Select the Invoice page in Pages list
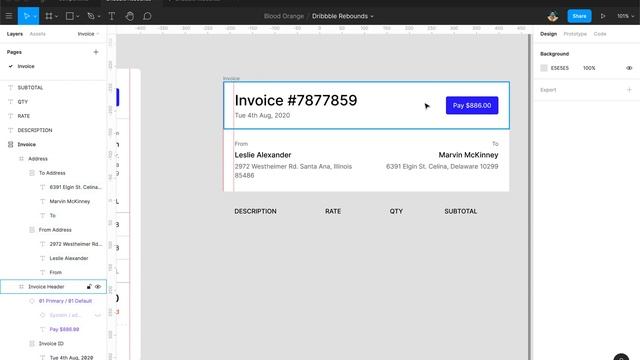 pyautogui.click(x=26, y=66)
